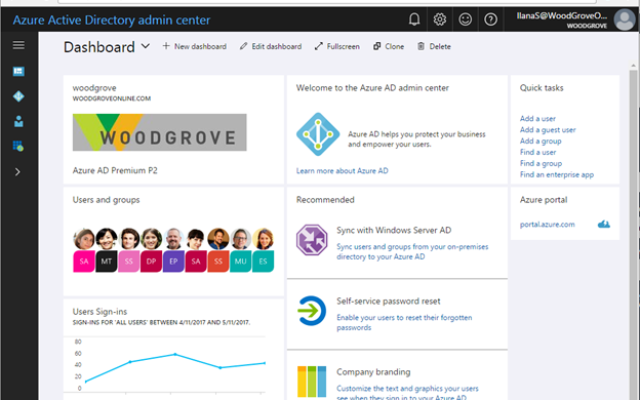Select the MU user tile
The height and width of the screenshot is (400, 640).
point(240,261)
